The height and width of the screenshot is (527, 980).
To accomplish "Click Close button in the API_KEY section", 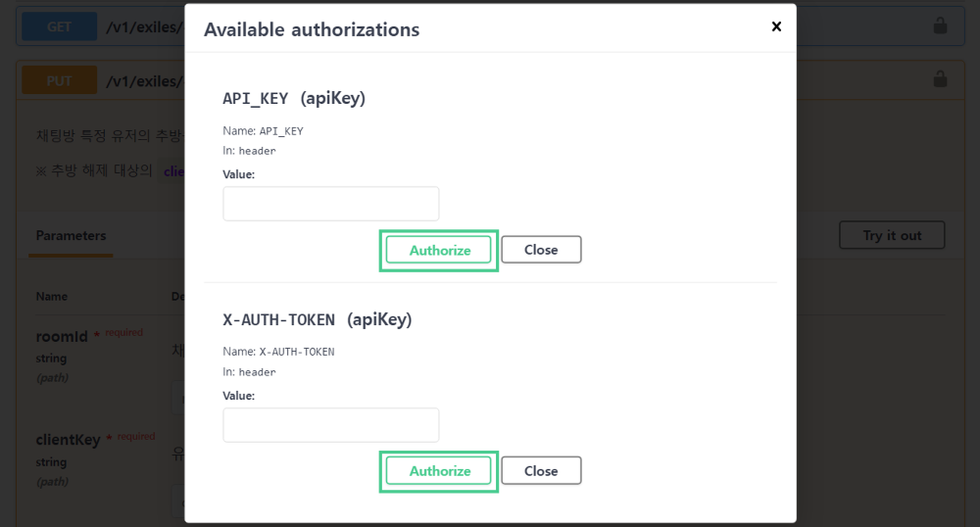I will click(x=541, y=250).
